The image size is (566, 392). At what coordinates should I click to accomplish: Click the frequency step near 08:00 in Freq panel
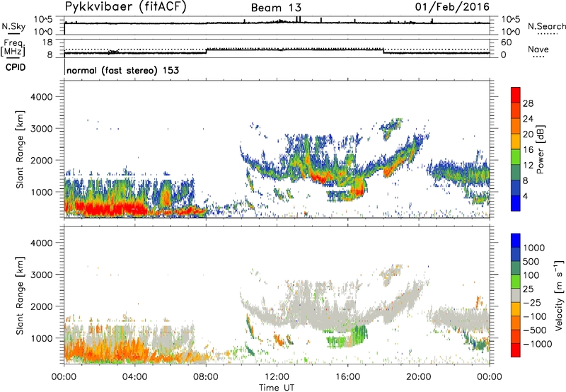click(207, 51)
